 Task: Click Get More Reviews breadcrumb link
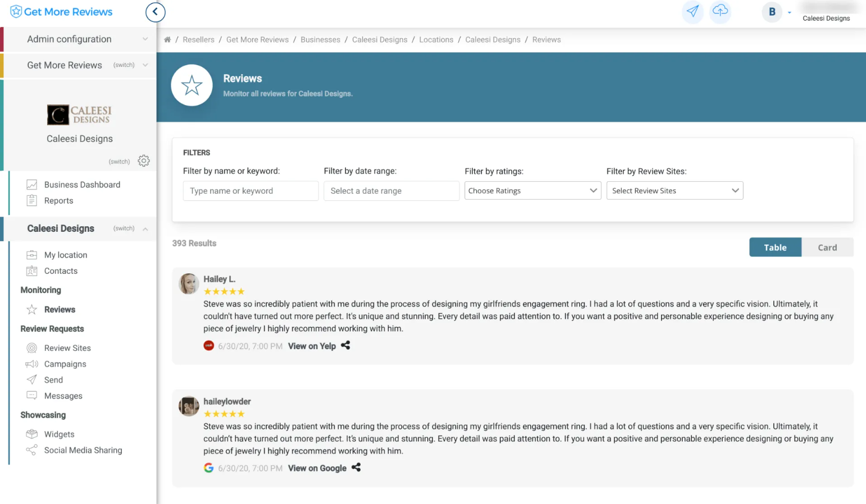[x=257, y=40]
